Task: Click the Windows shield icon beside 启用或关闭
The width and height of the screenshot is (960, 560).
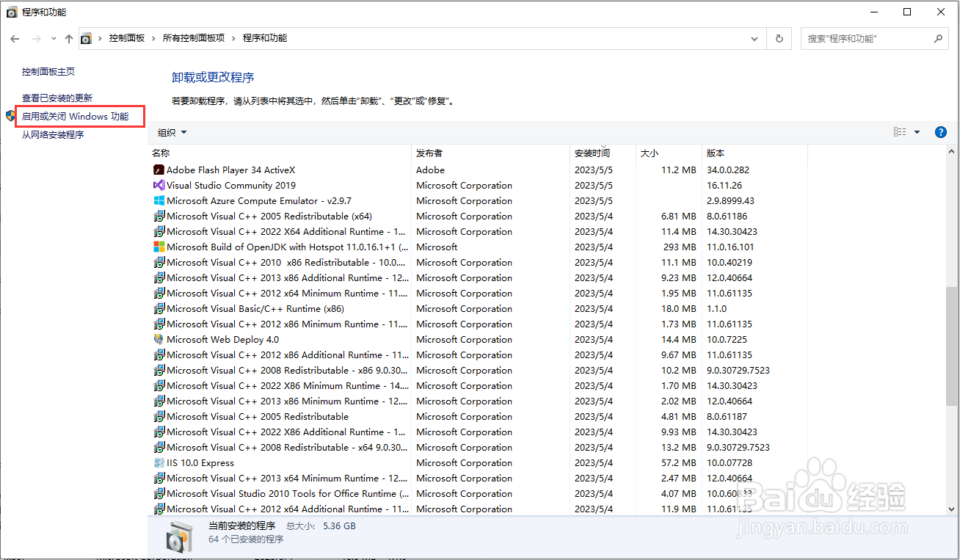Action: [10, 116]
